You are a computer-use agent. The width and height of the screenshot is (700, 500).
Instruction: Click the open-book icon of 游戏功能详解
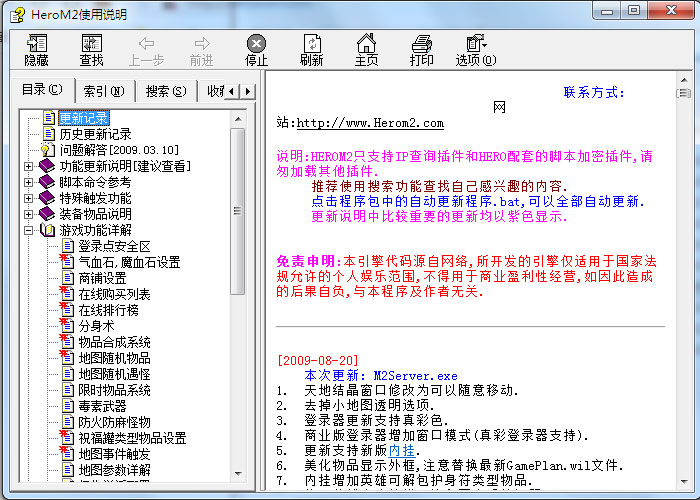coord(47,230)
